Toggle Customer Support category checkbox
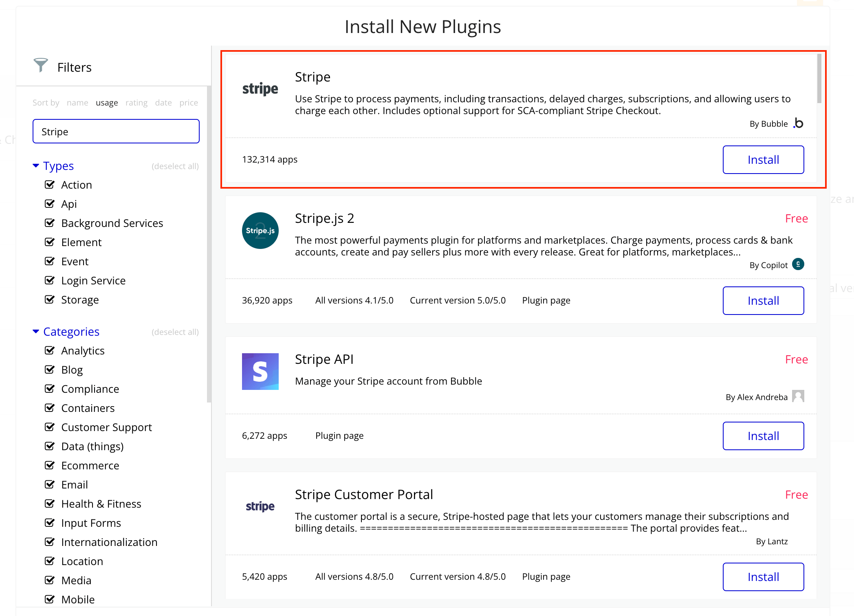 [50, 427]
